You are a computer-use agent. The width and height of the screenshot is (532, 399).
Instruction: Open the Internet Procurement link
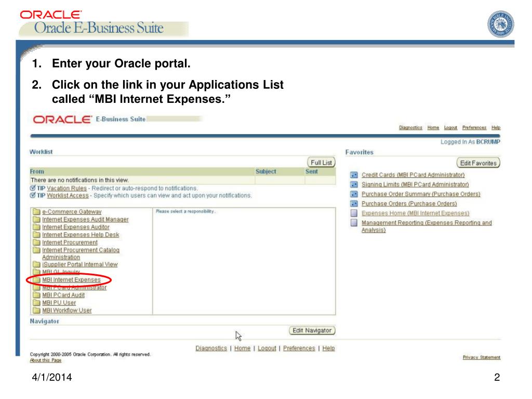[x=70, y=243]
